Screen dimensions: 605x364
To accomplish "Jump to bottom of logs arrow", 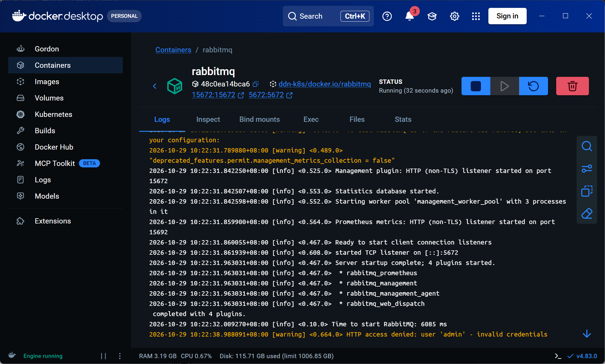I will [587, 334].
